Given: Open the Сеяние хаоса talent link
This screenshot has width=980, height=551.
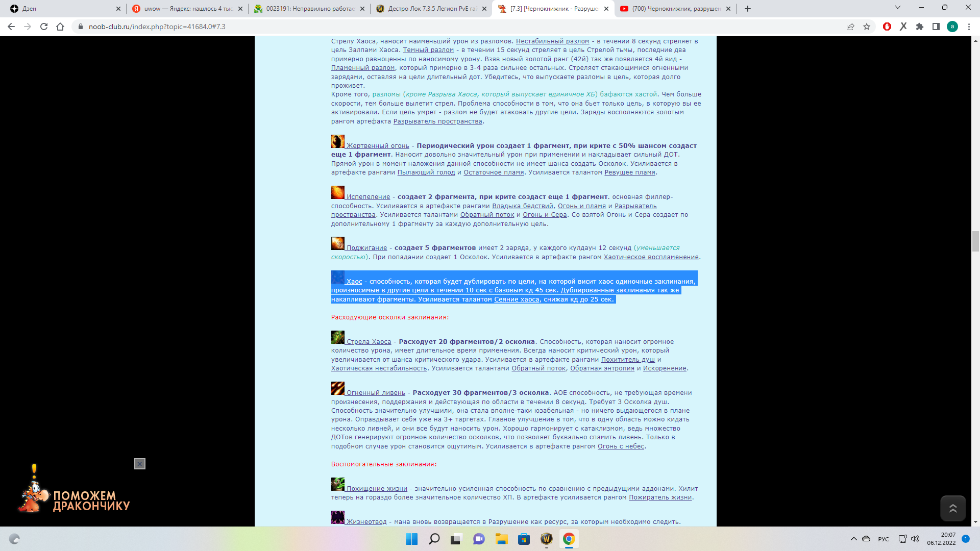Looking at the screenshot, I should tap(516, 299).
